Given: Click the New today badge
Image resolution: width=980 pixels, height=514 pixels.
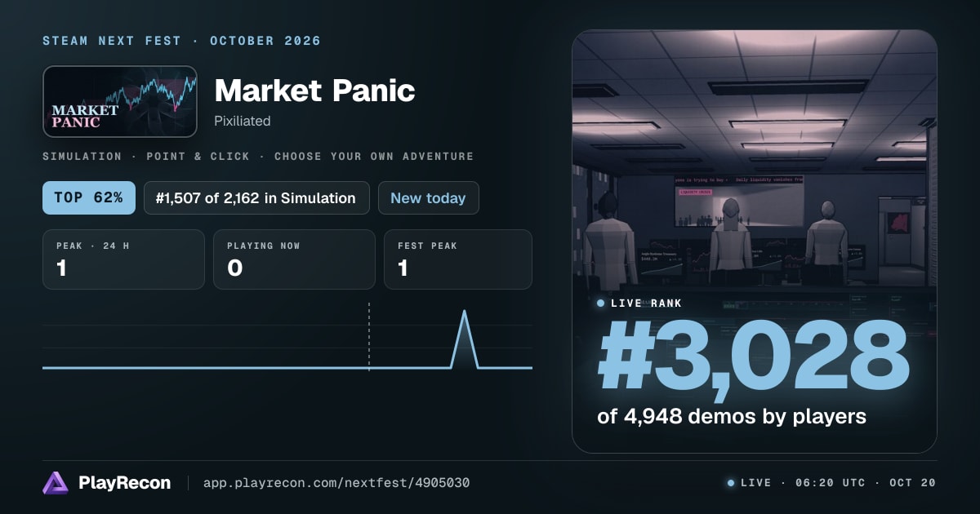Looking at the screenshot, I should click(x=428, y=197).
